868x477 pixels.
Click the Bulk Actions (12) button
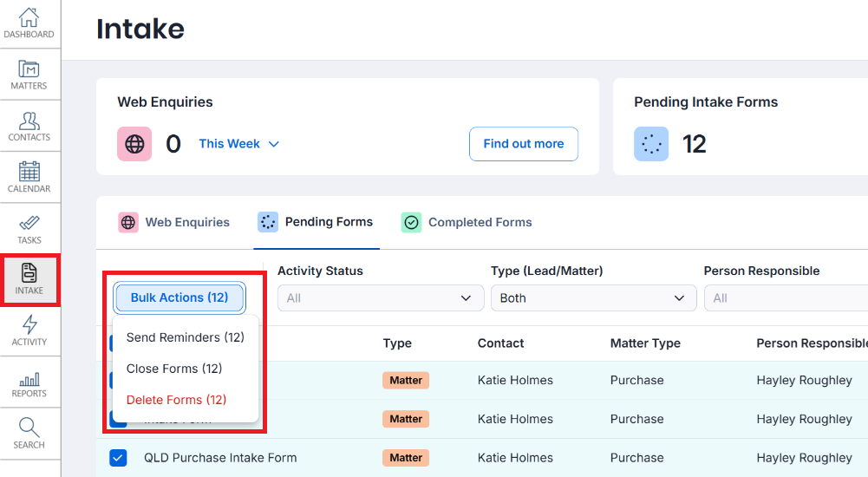pyautogui.click(x=179, y=297)
